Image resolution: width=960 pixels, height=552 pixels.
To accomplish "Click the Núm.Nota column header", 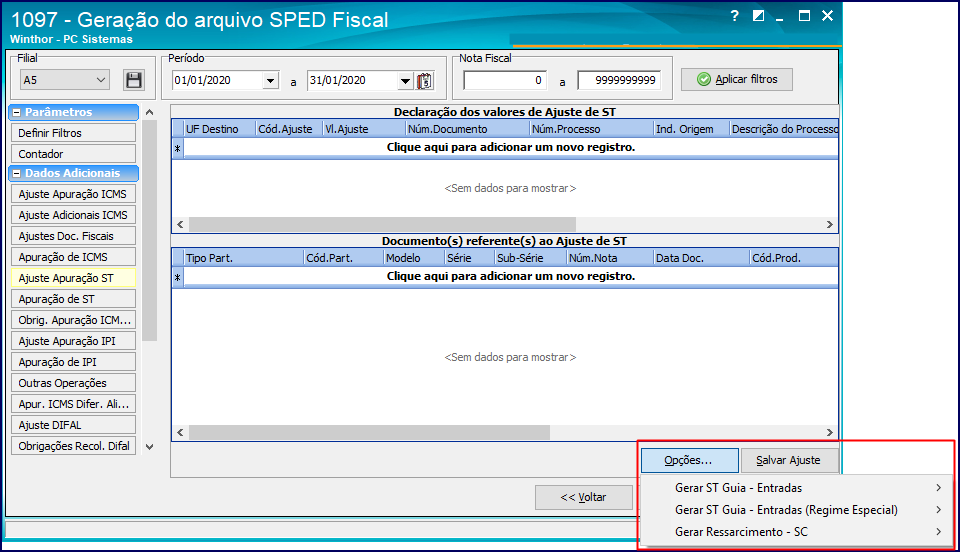I will point(610,258).
